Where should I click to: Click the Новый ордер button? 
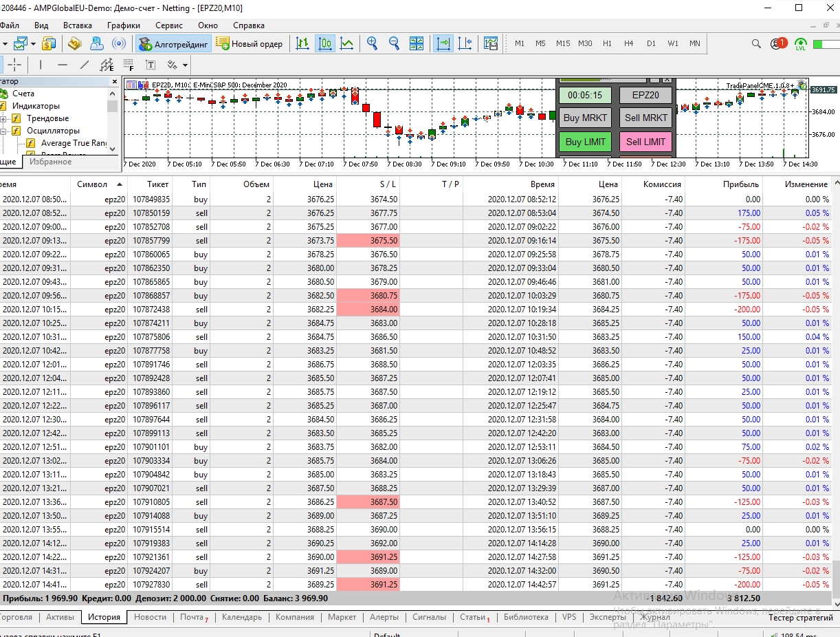249,43
